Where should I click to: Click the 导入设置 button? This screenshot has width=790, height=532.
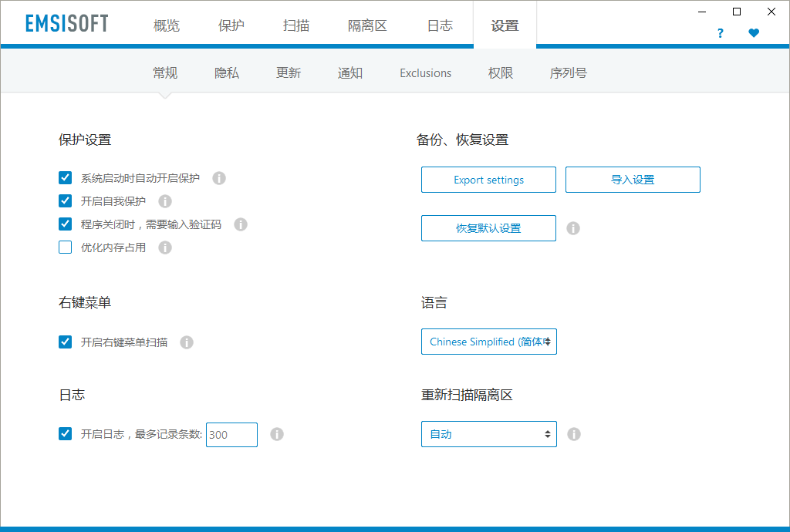pyautogui.click(x=633, y=180)
